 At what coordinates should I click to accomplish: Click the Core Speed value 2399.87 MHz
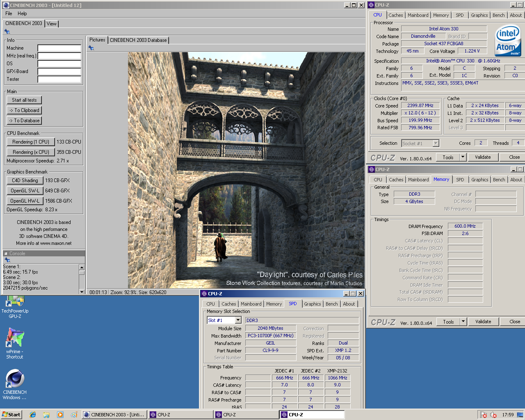click(x=420, y=106)
